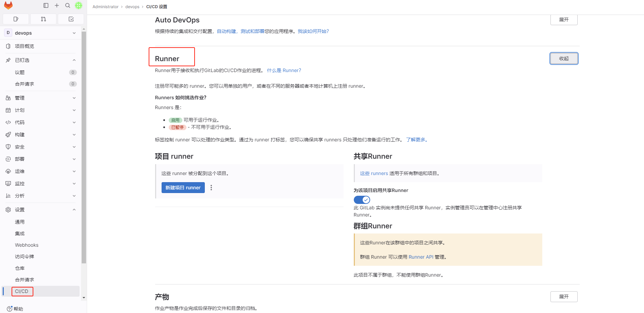Click the 新建项目 runner button
The image size is (644, 313).
click(x=183, y=188)
